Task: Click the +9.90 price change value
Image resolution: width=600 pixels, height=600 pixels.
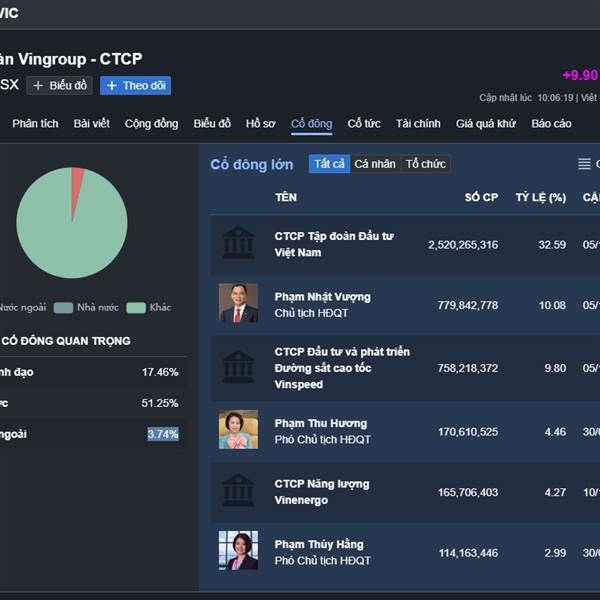Action: tap(581, 75)
